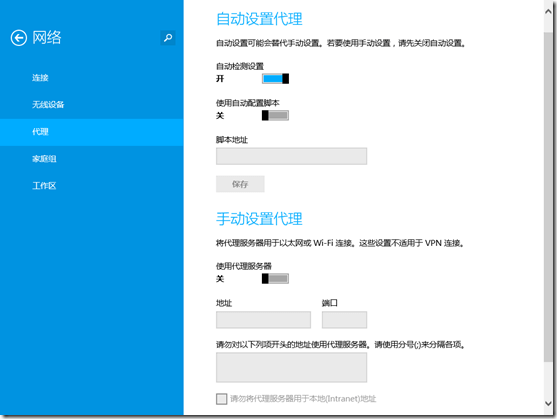Click the 使用代理服务器 label
The image size is (557, 419).
point(244,266)
